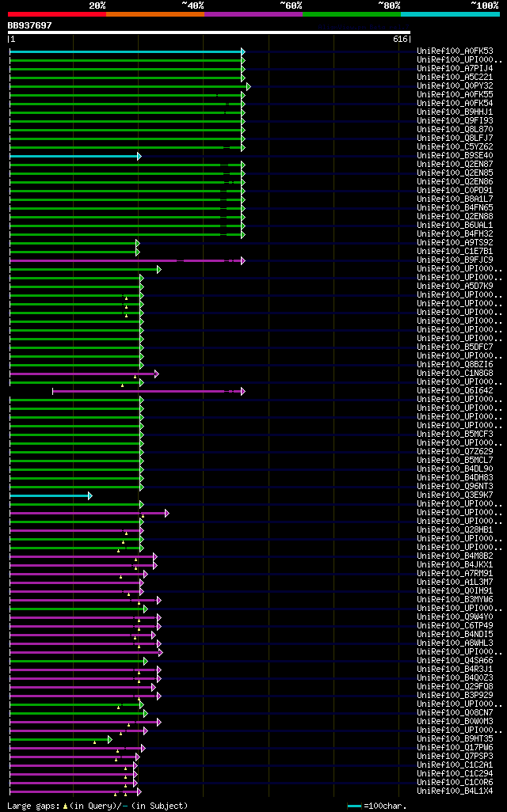Select the UniRef100_B3MYW6 label
The height and width of the screenshot is (812, 507).
pos(456,600)
